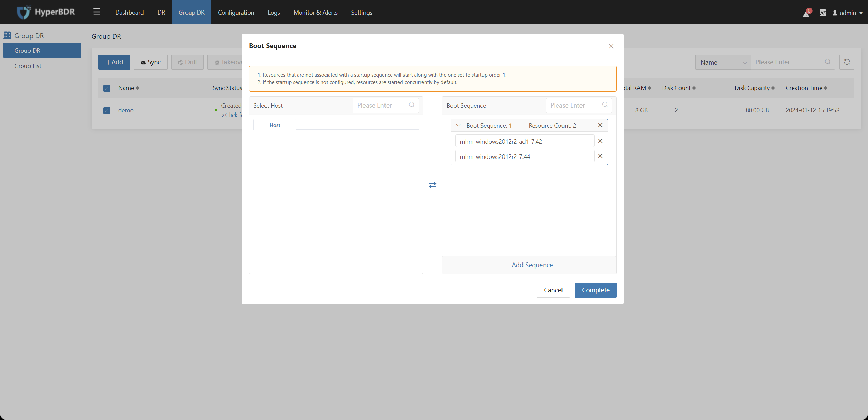The height and width of the screenshot is (420, 868).
Task: Open the Name filter dropdown
Action: (723, 61)
